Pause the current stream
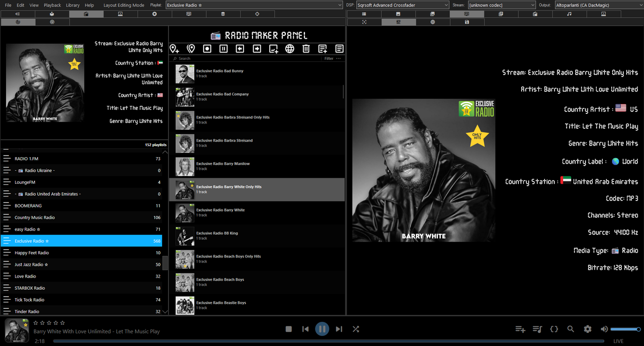Screen dimensions: 644x346 click(x=322, y=329)
